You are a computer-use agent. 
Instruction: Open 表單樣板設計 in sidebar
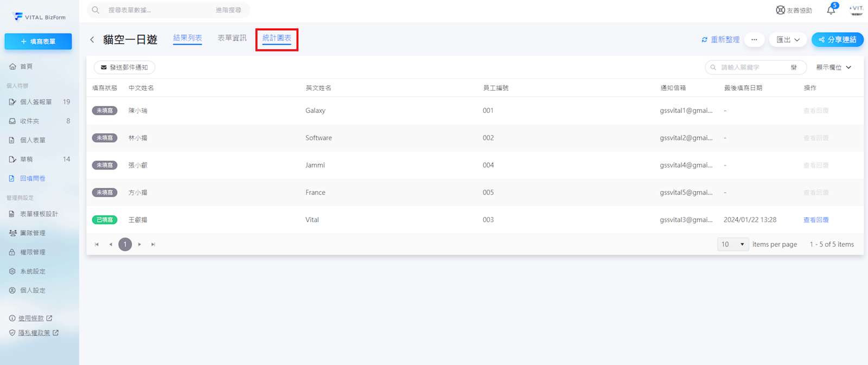[40, 214]
